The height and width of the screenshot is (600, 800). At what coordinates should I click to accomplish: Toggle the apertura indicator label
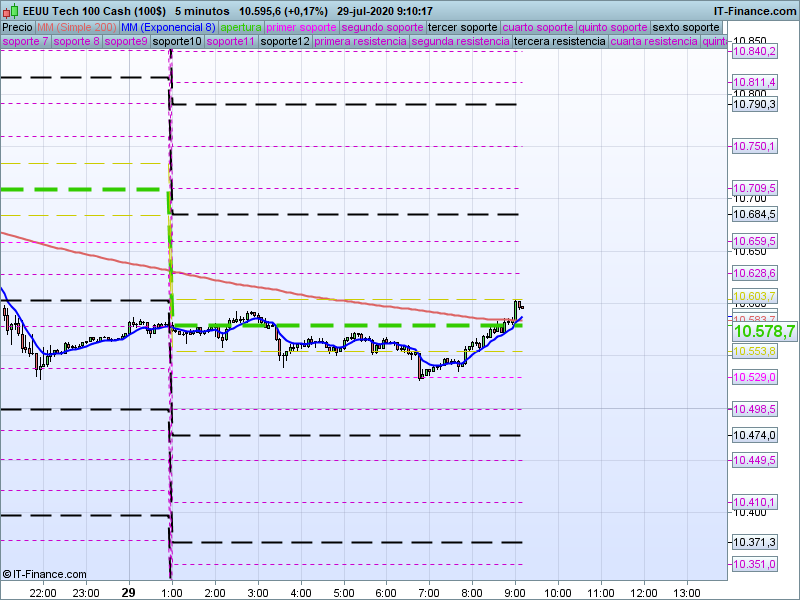click(x=241, y=27)
